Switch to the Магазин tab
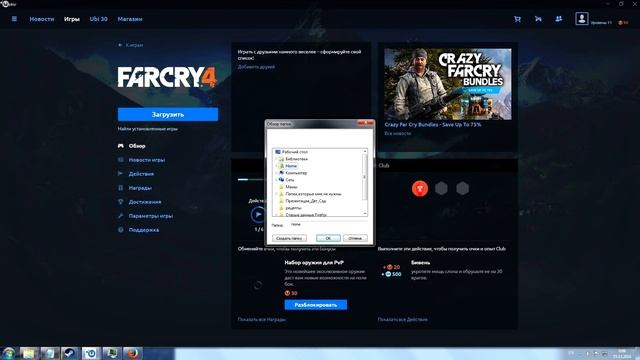The image size is (640, 360). (x=130, y=19)
